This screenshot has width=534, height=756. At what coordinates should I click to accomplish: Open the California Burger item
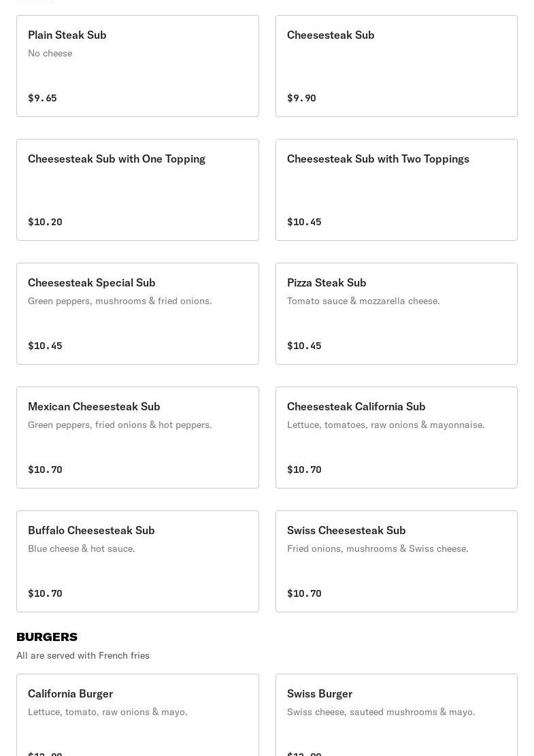137,714
